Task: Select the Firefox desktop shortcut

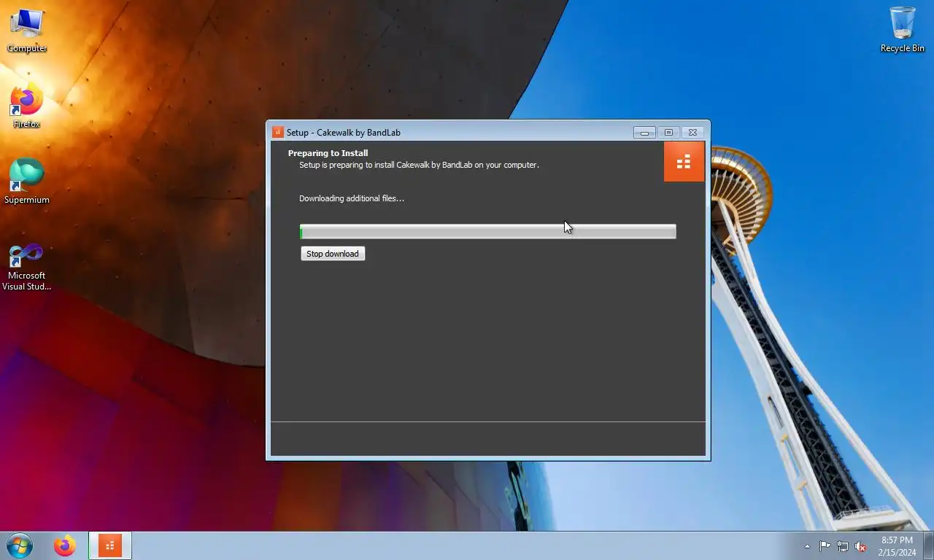Action: tap(27, 107)
